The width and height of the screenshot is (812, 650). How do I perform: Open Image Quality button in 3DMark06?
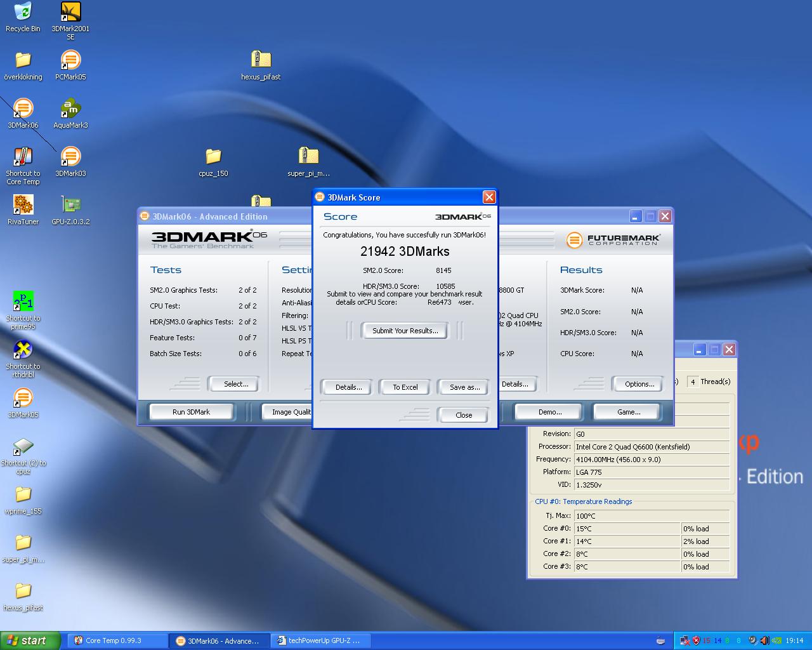pyautogui.click(x=287, y=412)
